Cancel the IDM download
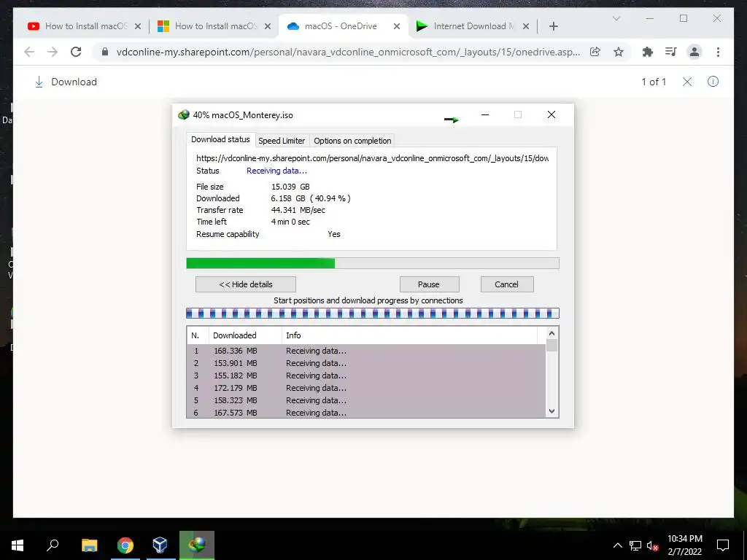Screen dimensions: 747x560 (x=506, y=284)
